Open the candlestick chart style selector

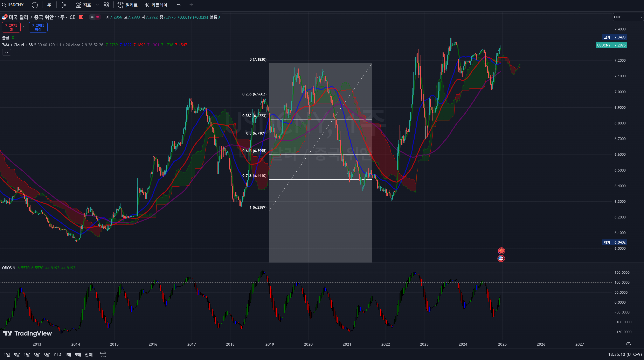[x=64, y=5]
